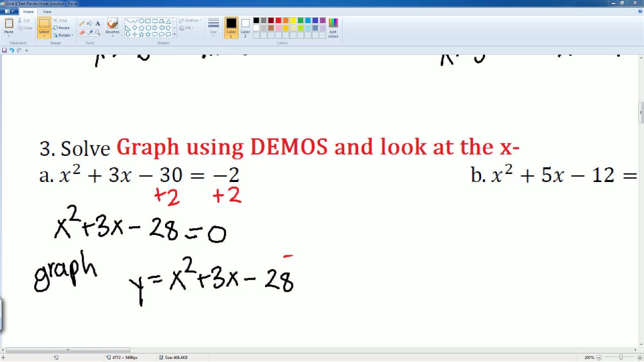Image resolution: width=644 pixels, height=362 pixels.
Task: Open the shape Fill dropdown
Action: 187,28
